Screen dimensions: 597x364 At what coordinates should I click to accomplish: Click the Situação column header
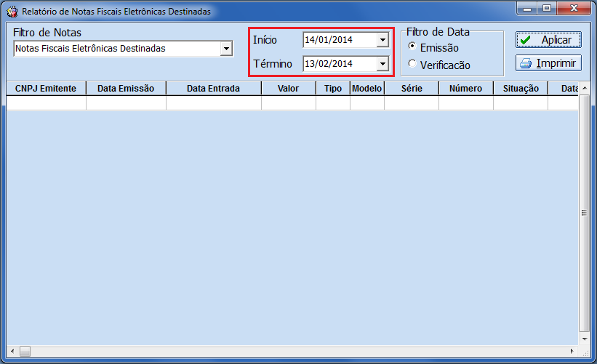520,89
